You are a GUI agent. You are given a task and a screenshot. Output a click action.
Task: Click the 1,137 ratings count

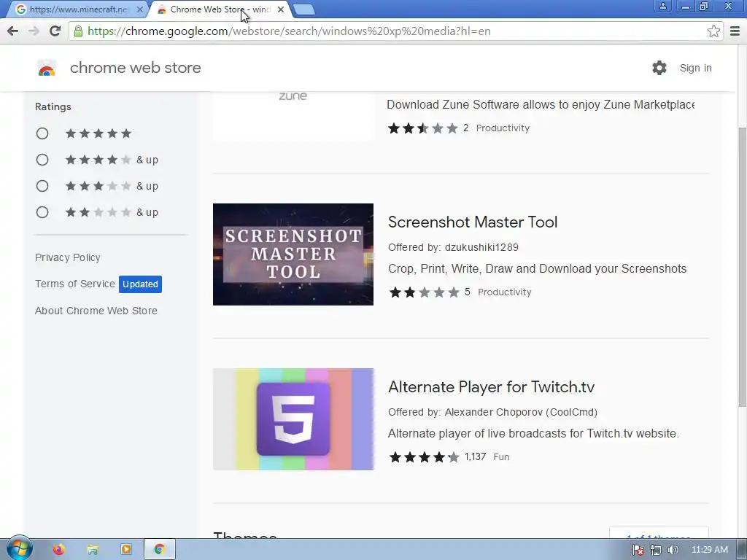click(x=475, y=456)
